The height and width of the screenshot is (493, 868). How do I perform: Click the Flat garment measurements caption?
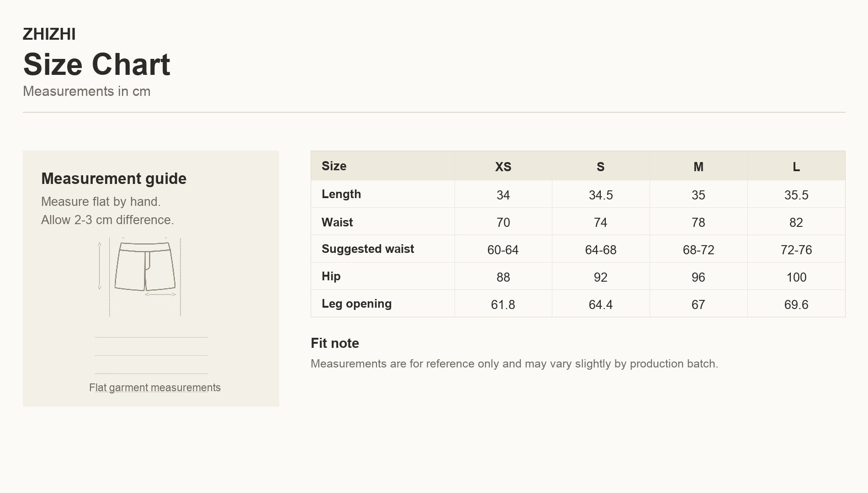click(x=155, y=388)
